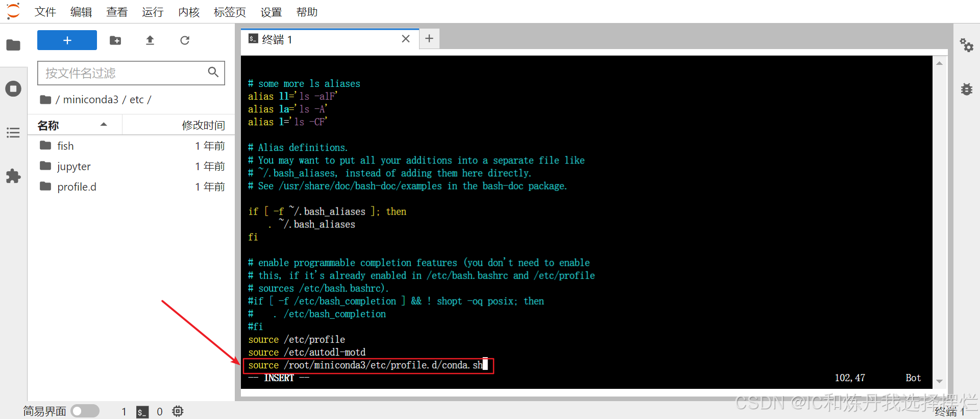This screenshot has width=980, height=419.
Task: Upload files with the upload icon
Action: pos(150,40)
